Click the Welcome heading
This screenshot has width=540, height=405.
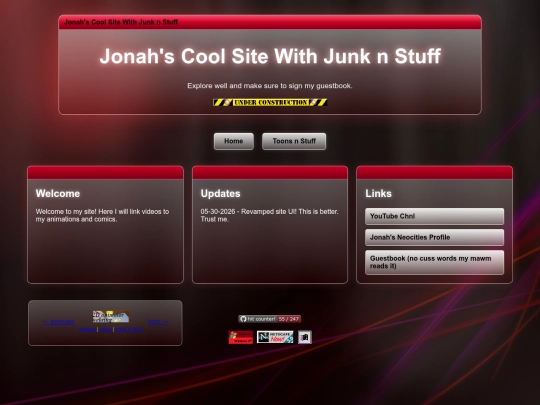58,194
